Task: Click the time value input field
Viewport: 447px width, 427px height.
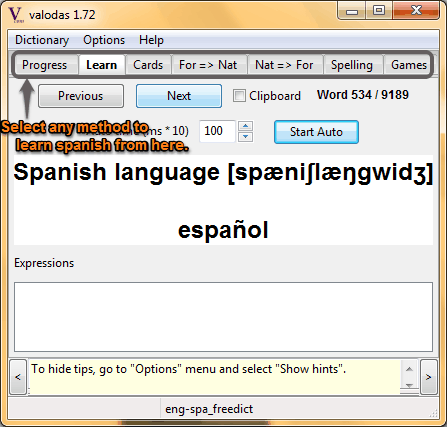Action: [218, 131]
